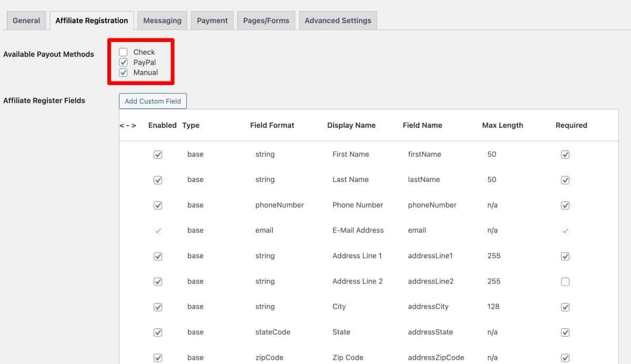
Task: Click the disabled Enabled checkbox for E-Mail Address
Action: click(158, 230)
